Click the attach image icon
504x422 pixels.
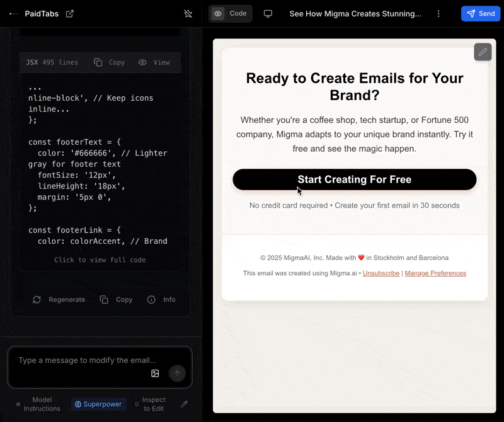point(155,373)
